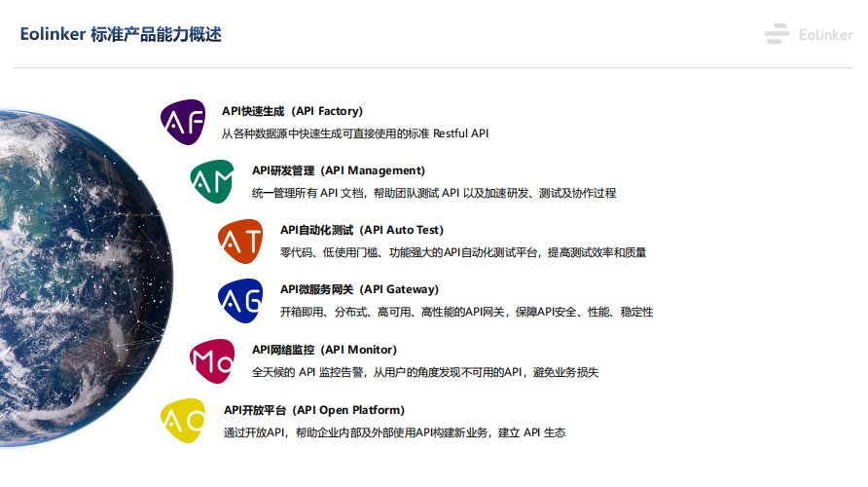Click the Eolinker brand name text at top right
This screenshot has width=868, height=487.
tap(825, 35)
